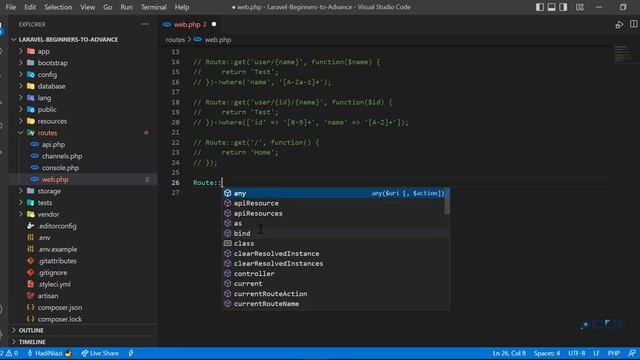Choose the 'apiResources' suggestion
This screenshot has height=360, width=640.
(336, 213)
